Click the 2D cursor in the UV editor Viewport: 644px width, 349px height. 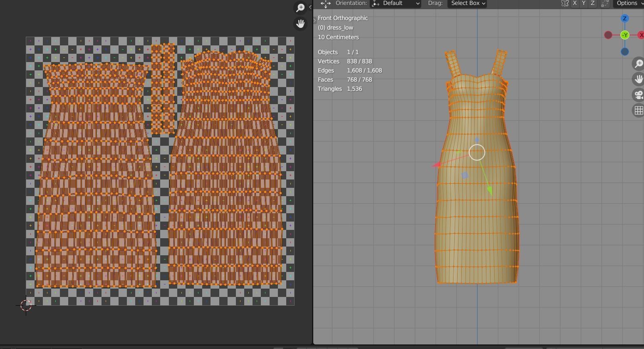(x=26, y=305)
